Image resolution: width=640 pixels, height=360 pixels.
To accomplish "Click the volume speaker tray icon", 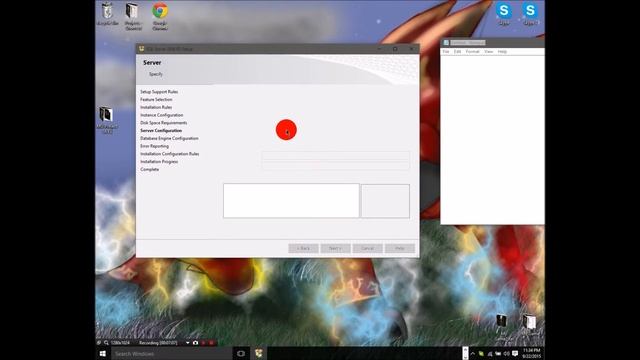I will (507, 353).
